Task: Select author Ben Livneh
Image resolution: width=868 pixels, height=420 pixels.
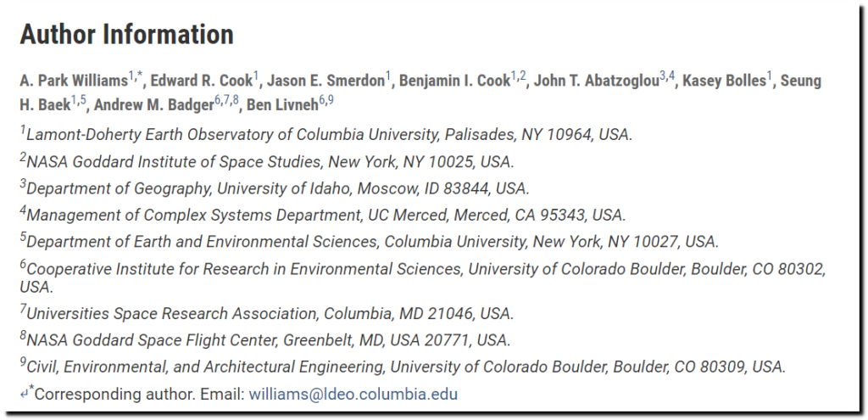Action: click(x=282, y=105)
